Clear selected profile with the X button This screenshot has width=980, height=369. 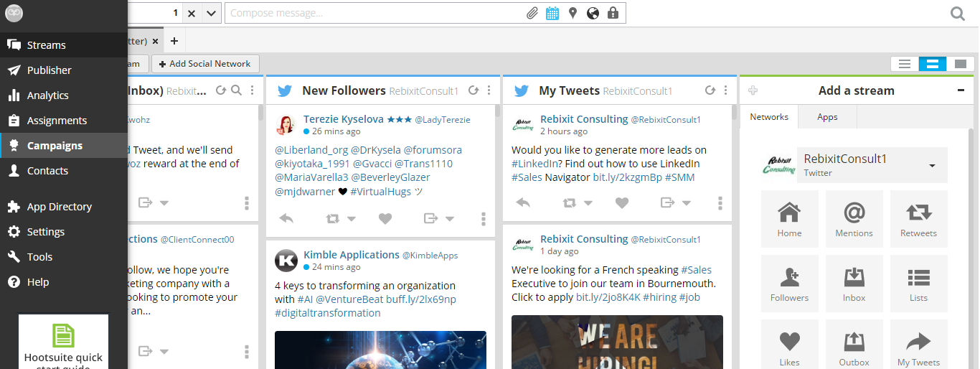(191, 13)
